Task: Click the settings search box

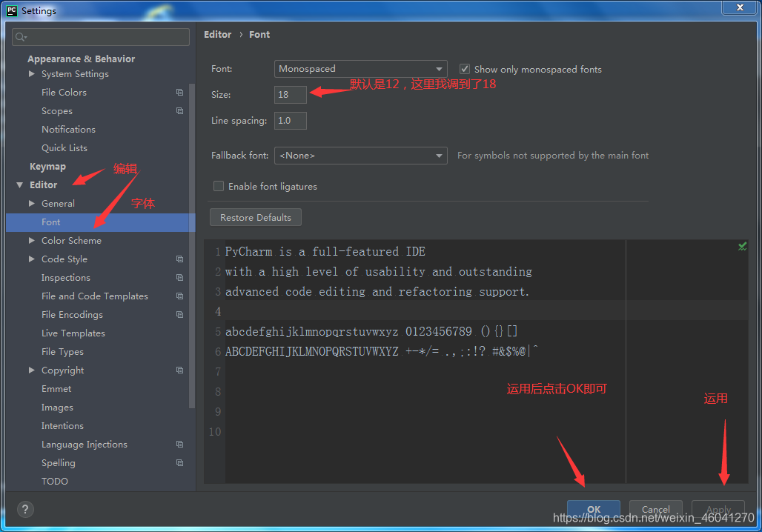Action: [x=101, y=37]
